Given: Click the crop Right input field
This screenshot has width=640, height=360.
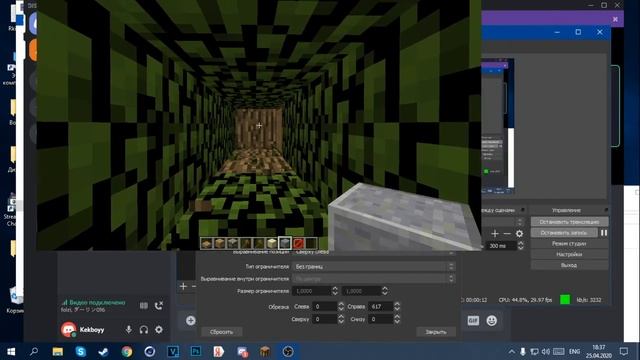Looking at the screenshot, I should (381, 307).
